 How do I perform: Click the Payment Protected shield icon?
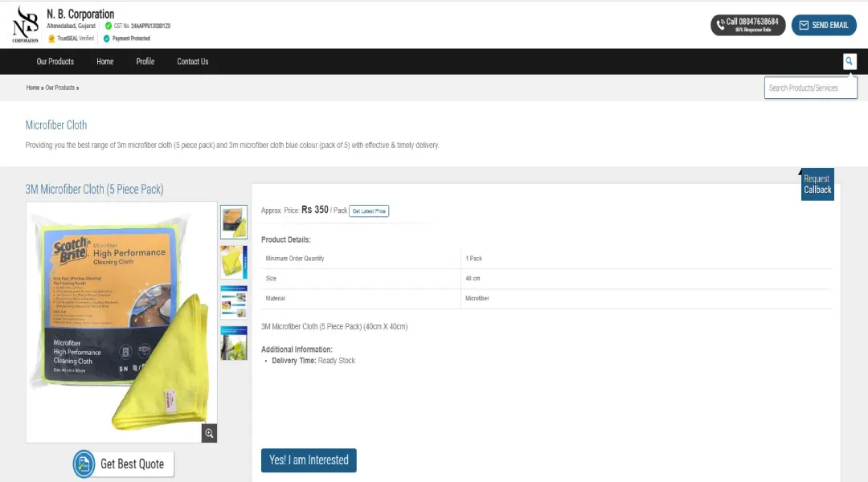(107, 39)
